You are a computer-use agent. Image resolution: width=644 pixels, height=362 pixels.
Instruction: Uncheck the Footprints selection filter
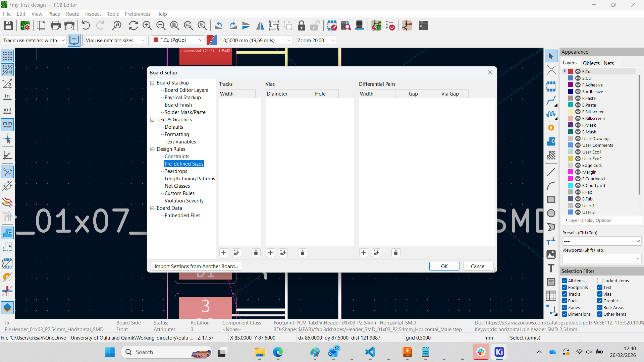click(565, 287)
